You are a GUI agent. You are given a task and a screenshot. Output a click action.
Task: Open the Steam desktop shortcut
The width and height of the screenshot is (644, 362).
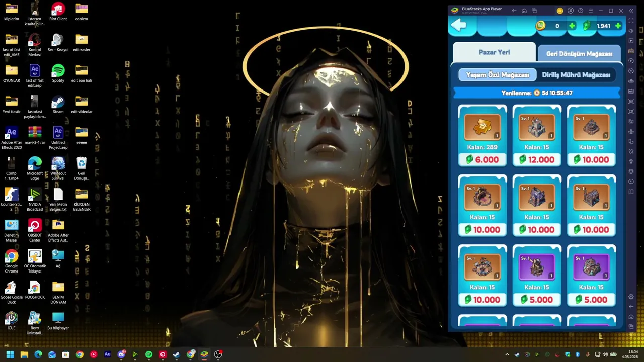click(x=58, y=105)
